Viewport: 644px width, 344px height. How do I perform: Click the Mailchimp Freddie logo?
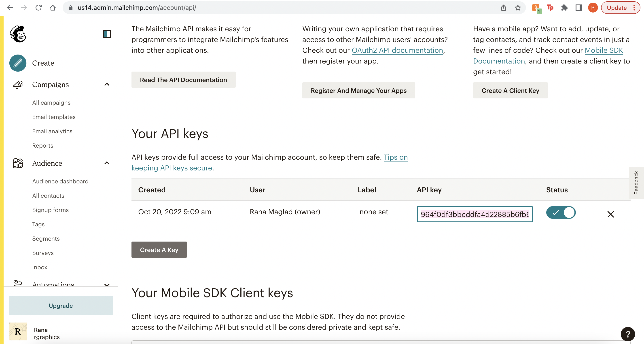click(18, 34)
